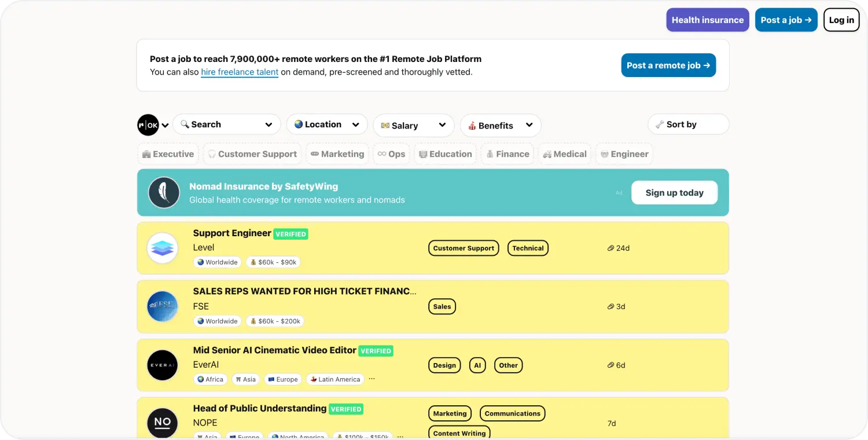Open Head of Public Understanding job

[259, 408]
